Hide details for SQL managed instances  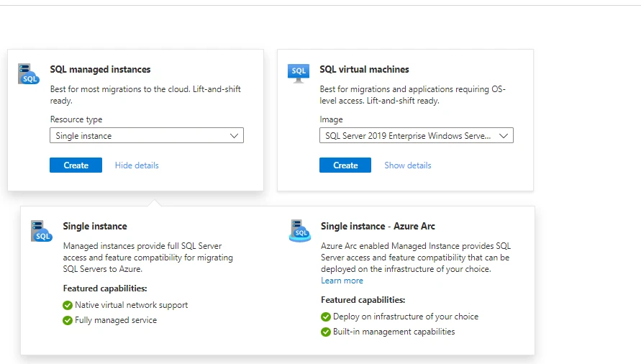(137, 165)
